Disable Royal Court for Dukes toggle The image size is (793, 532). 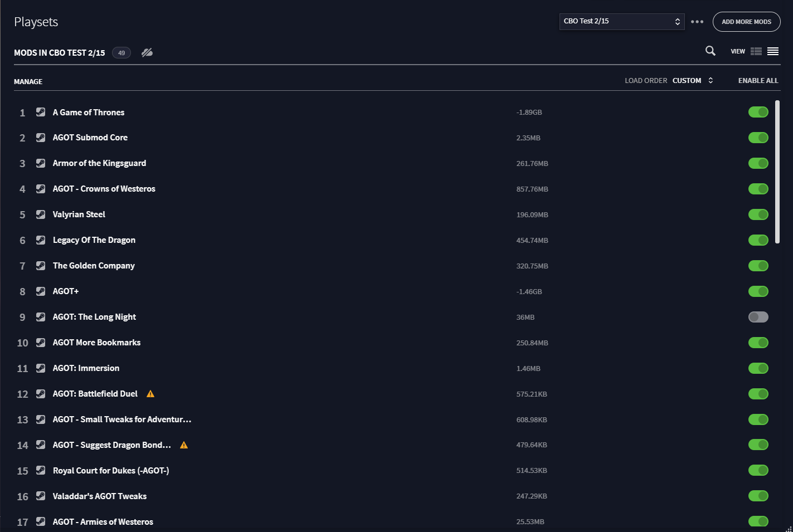tap(758, 470)
